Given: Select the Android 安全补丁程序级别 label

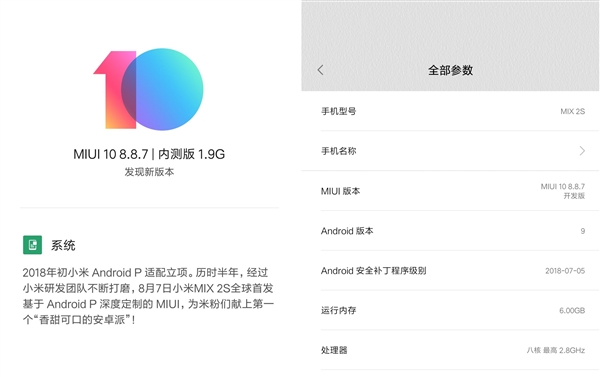Looking at the screenshot, I should coord(373,271).
